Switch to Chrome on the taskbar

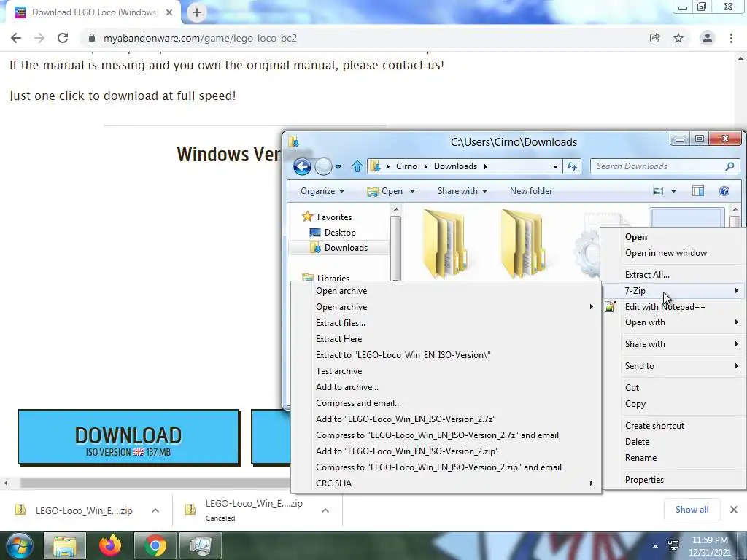(x=155, y=545)
